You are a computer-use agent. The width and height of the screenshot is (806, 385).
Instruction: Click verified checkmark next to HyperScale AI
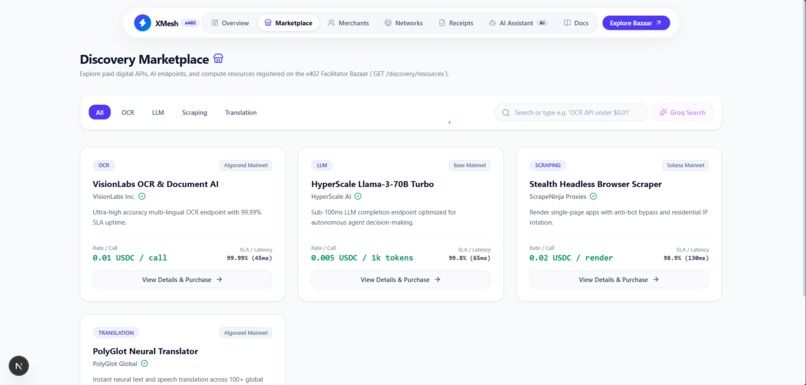(x=358, y=196)
